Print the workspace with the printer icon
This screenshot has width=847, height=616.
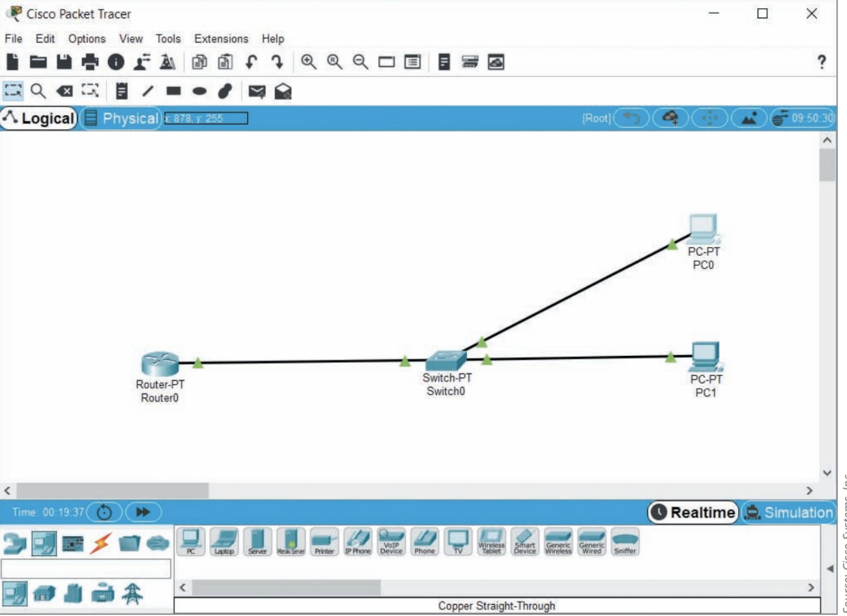coord(90,62)
